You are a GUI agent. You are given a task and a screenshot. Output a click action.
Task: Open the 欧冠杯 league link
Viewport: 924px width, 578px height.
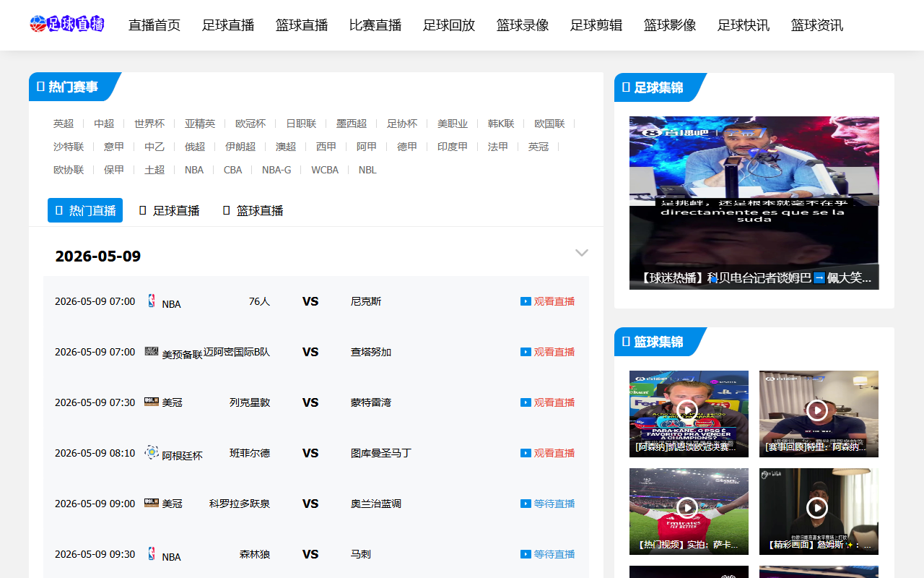point(250,124)
